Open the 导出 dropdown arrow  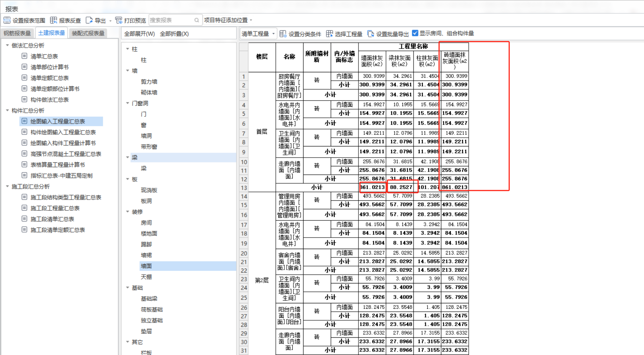(110, 21)
